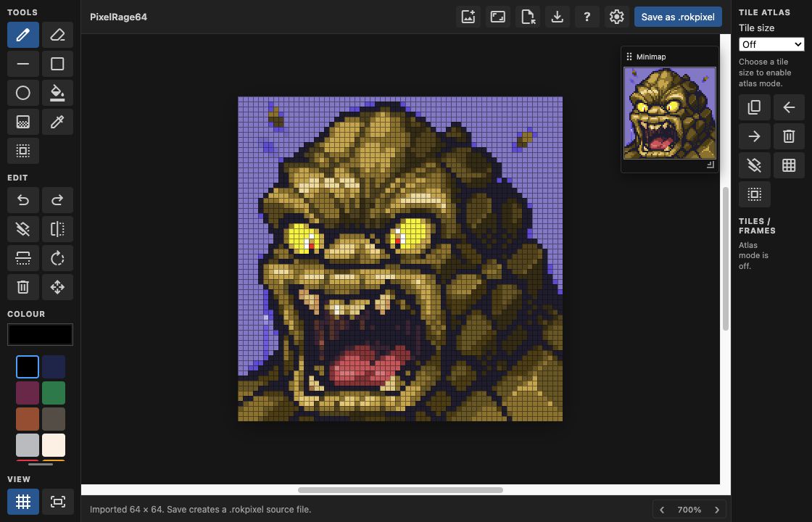This screenshot has height=522, width=812.
Task: Click Save as .rokpixel button
Action: click(678, 17)
